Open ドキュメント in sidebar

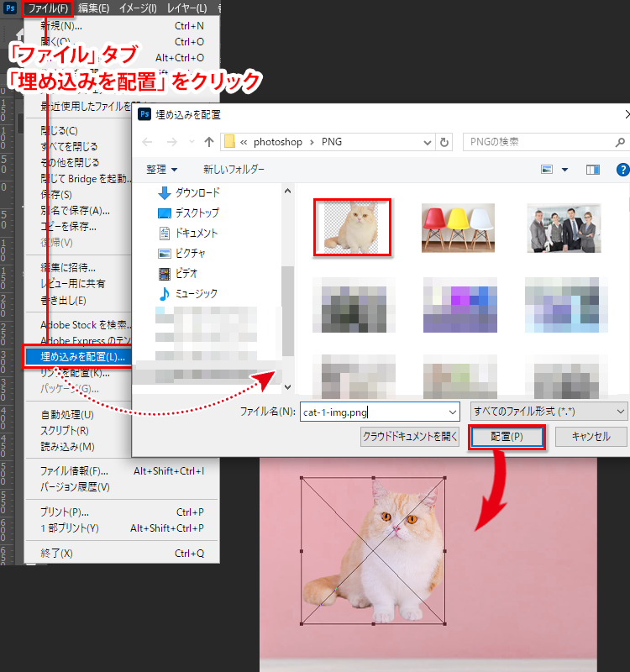(x=188, y=234)
